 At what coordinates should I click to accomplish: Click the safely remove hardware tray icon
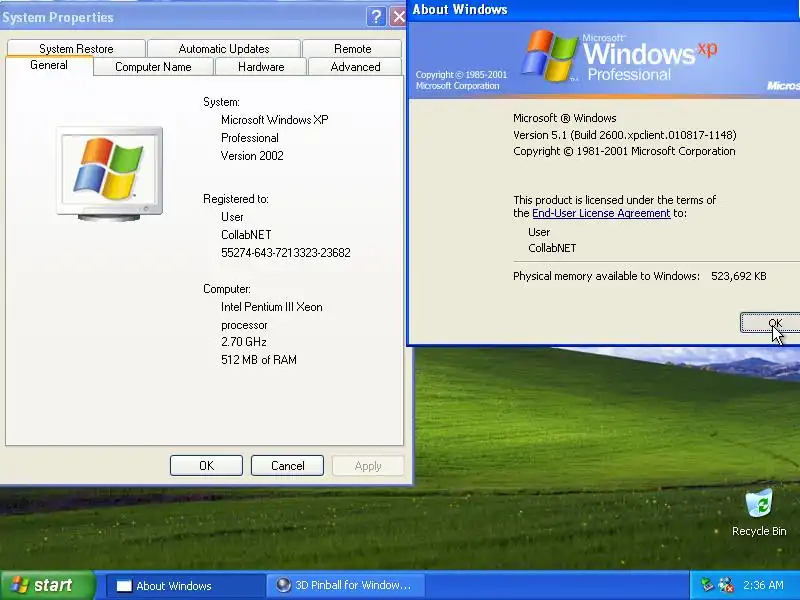point(707,585)
